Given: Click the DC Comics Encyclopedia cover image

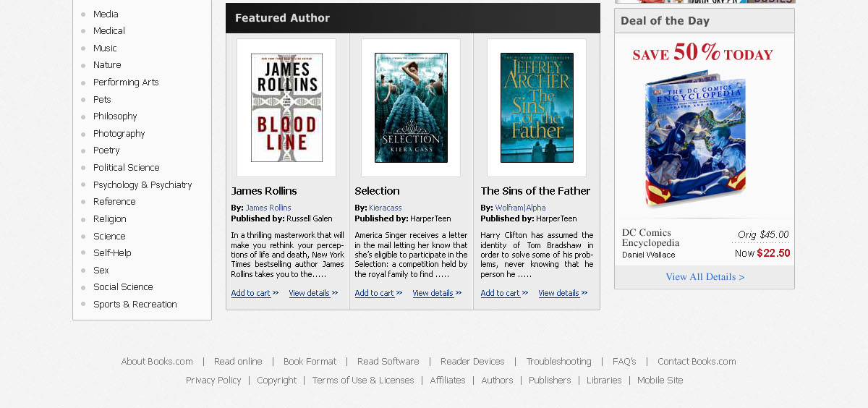Looking at the screenshot, I should [x=696, y=139].
